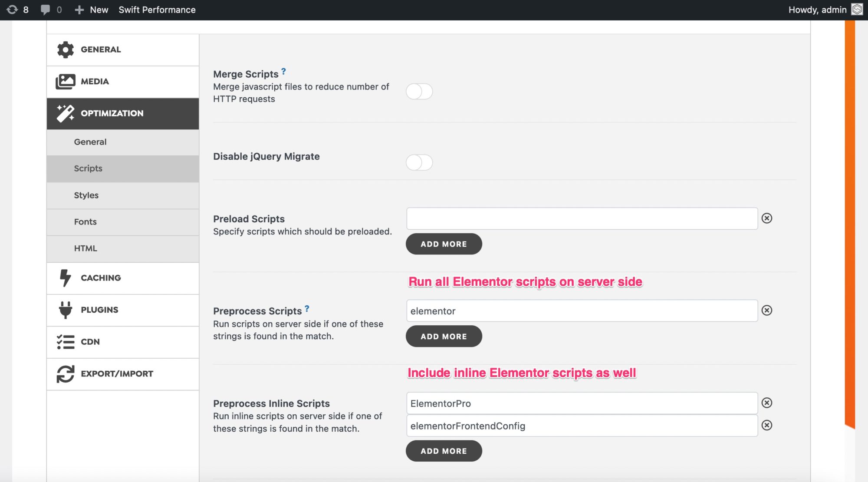Click the Export/Import sync arrows icon
Viewport: 868px width, 482px height.
[x=65, y=373]
